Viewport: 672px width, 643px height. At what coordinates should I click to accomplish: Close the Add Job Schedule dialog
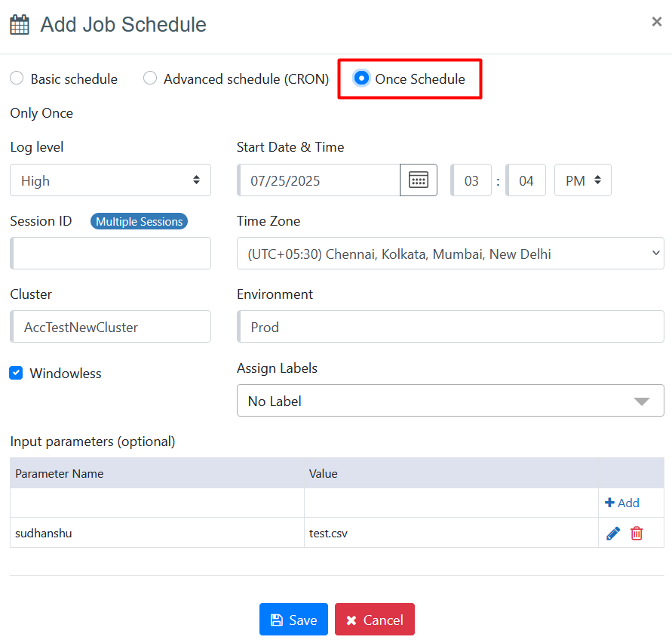656,22
